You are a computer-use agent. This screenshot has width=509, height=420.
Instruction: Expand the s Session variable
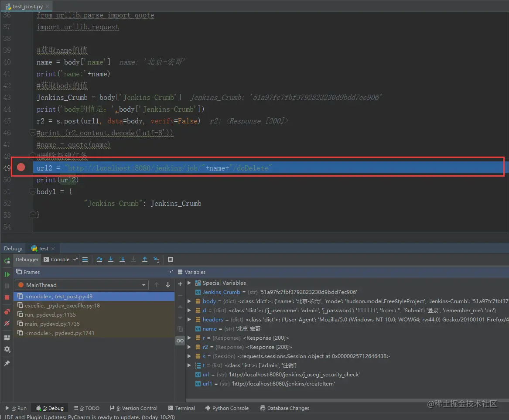click(189, 356)
